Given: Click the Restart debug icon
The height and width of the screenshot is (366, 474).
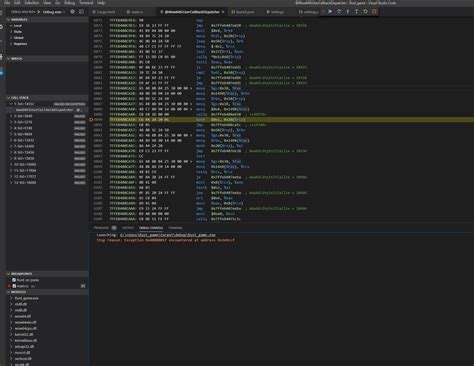Looking at the screenshot, I should click(365, 11).
